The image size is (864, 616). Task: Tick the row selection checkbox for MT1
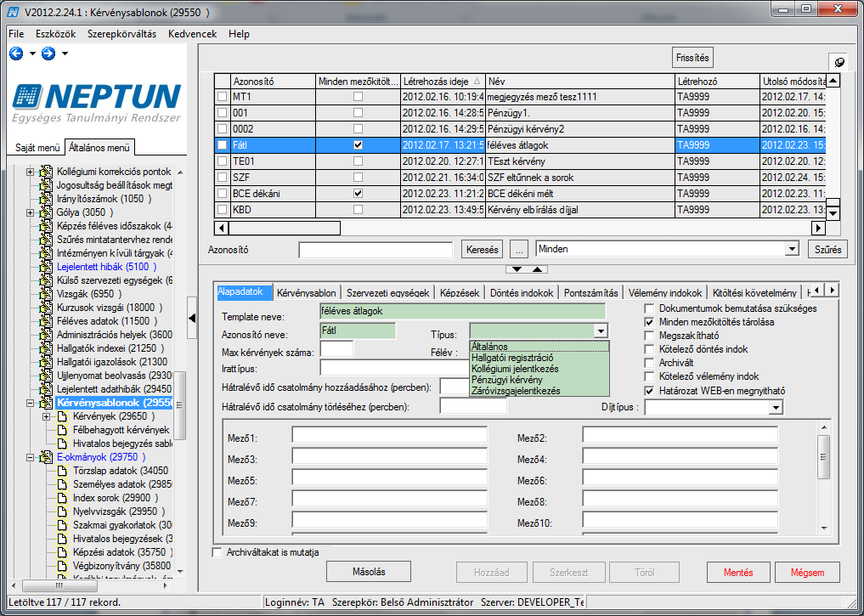click(x=222, y=97)
